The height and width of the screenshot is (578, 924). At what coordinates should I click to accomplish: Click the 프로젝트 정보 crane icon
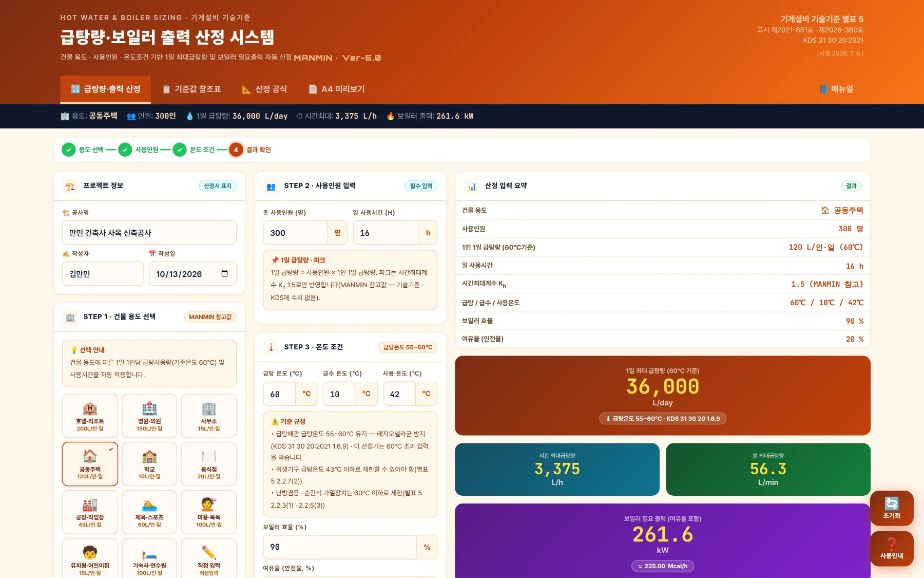click(70, 186)
